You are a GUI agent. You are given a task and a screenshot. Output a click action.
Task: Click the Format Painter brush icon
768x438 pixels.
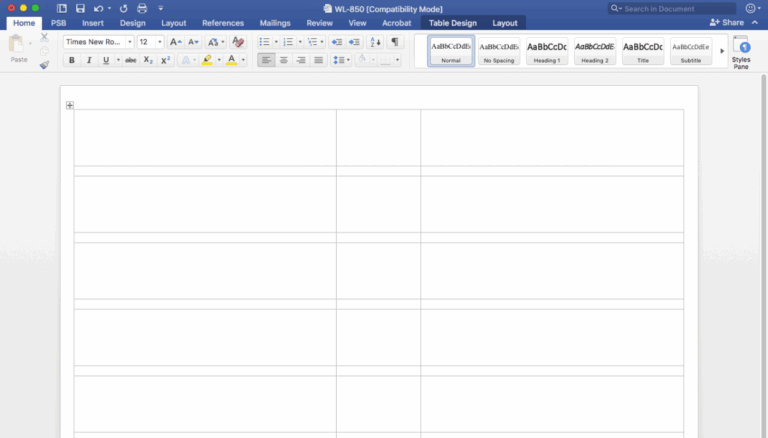[x=44, y=65]
